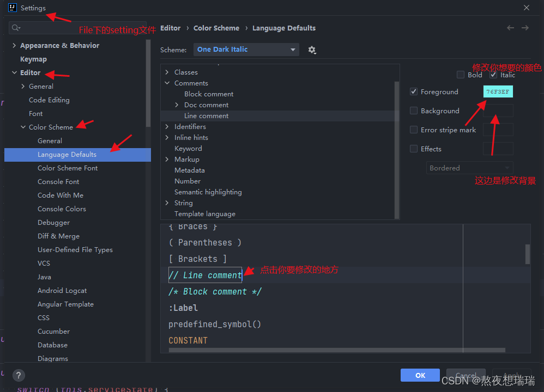544x392 pixels.
Task: Click '// Line comment' in preview
Action: [x=205, y=275]
